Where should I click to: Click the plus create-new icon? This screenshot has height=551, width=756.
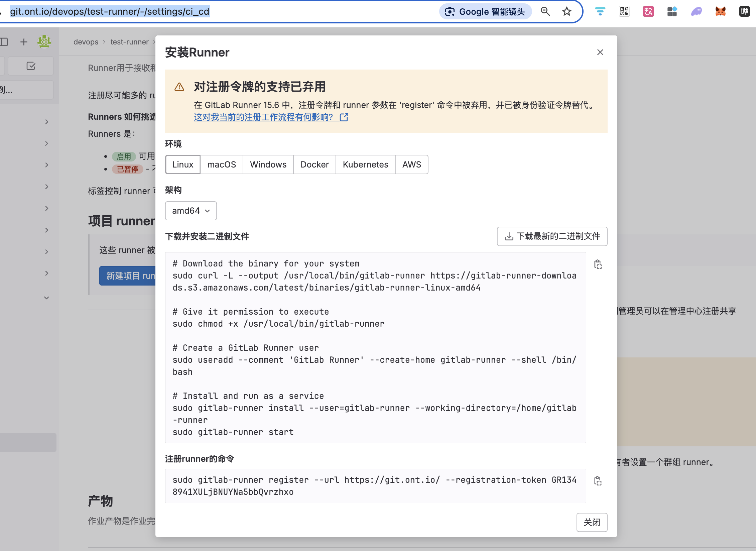coord(24,42)
